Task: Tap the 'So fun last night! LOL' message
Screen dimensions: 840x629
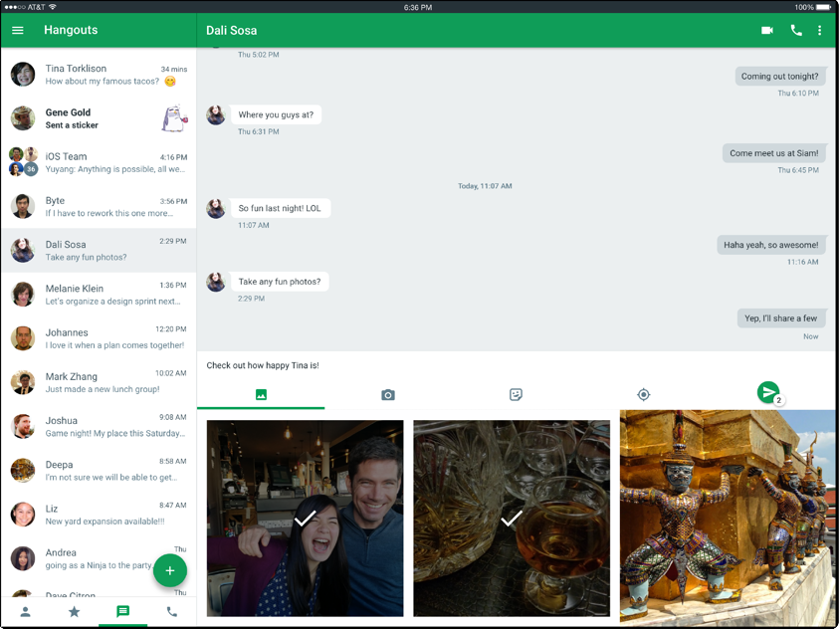Action: [281, 208]
